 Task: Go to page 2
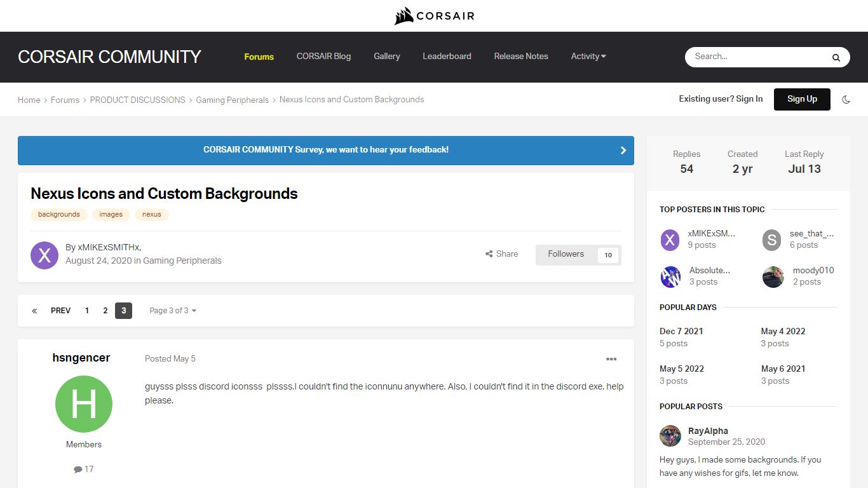(x=105, y=311)
